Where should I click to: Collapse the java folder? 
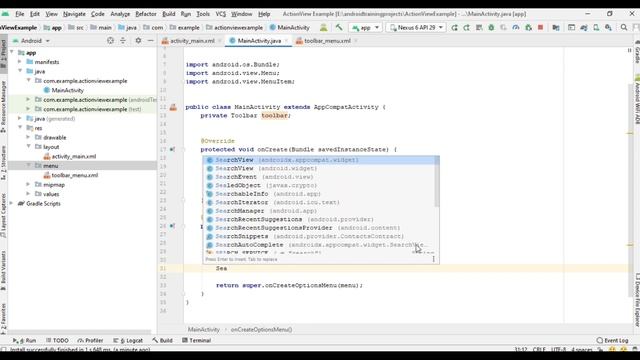tap(20, 71)
